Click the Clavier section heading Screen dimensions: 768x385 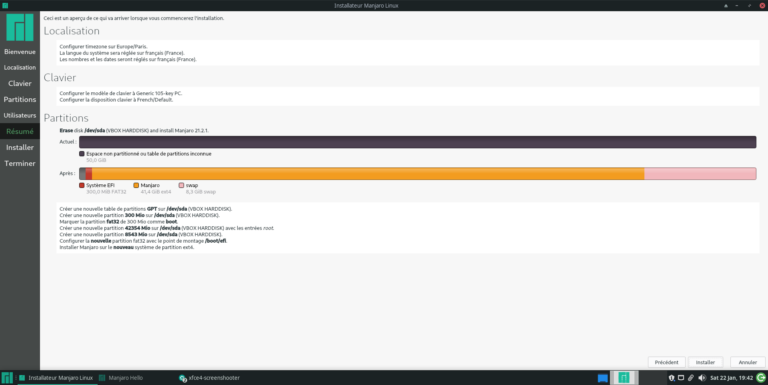click(x=60, y=77)
